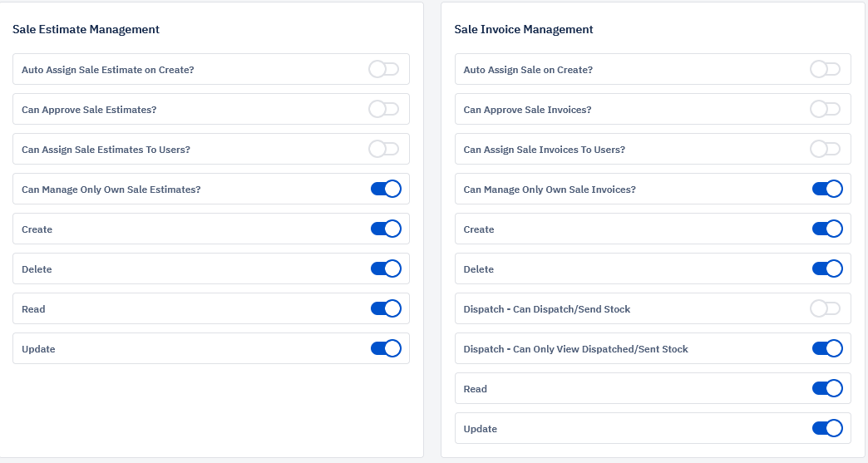Disable Can Manage Only Own Sale Estimates

pyautogui.click(x=386, y=189)
